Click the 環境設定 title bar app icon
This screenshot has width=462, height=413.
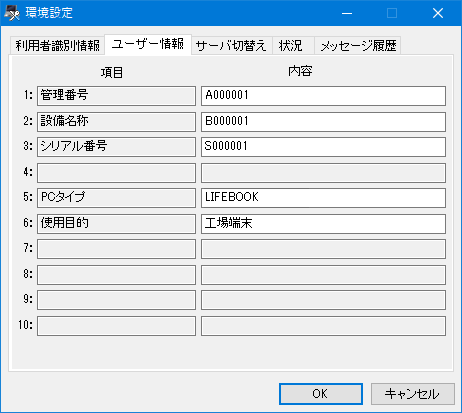[12, 13]
